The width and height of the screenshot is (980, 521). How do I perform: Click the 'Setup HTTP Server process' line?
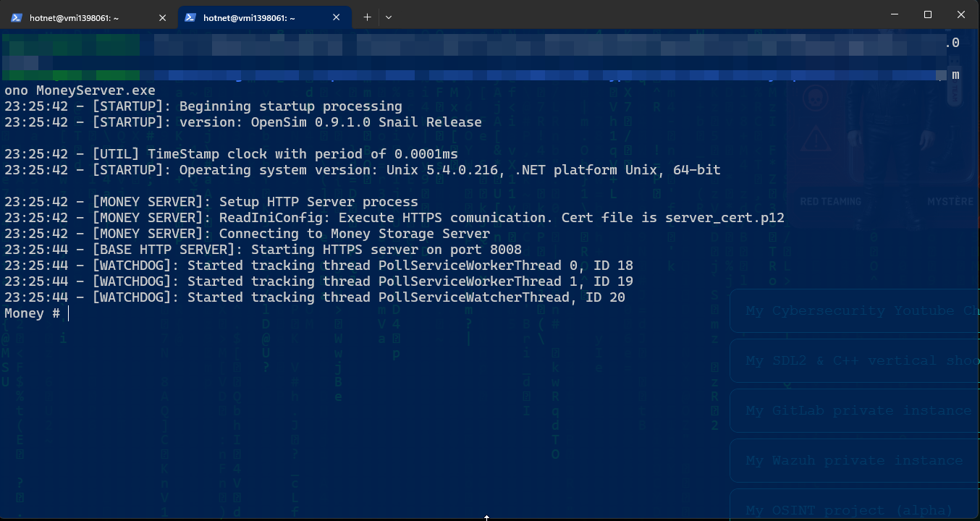(211, 202)
